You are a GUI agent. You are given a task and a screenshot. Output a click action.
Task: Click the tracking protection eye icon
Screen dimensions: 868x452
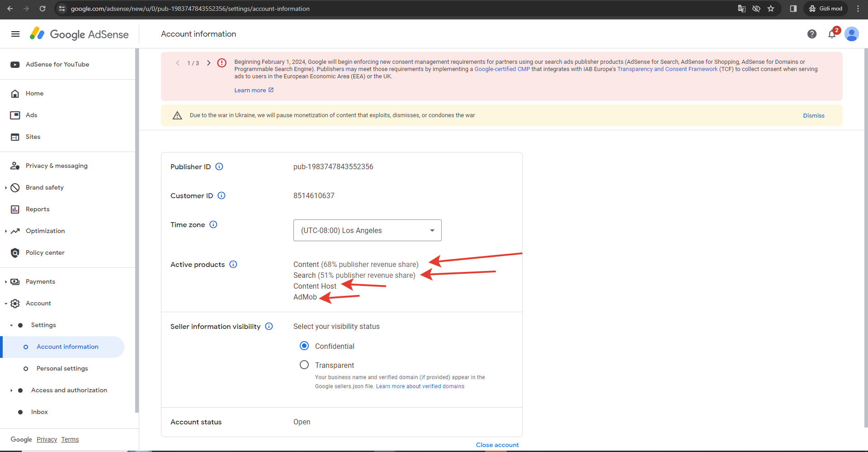pyautogui.click(x=756, y=9)
